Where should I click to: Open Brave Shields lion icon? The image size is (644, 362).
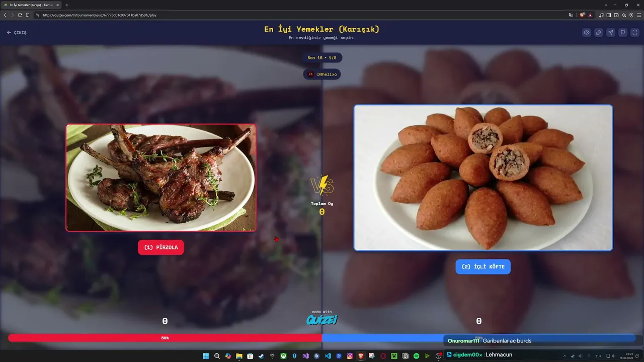pyautogui.click(x=583, y=15)
